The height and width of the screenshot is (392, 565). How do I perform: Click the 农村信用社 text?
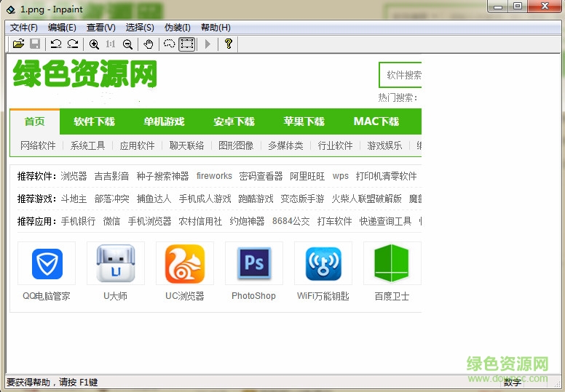[x=200, y=221]
